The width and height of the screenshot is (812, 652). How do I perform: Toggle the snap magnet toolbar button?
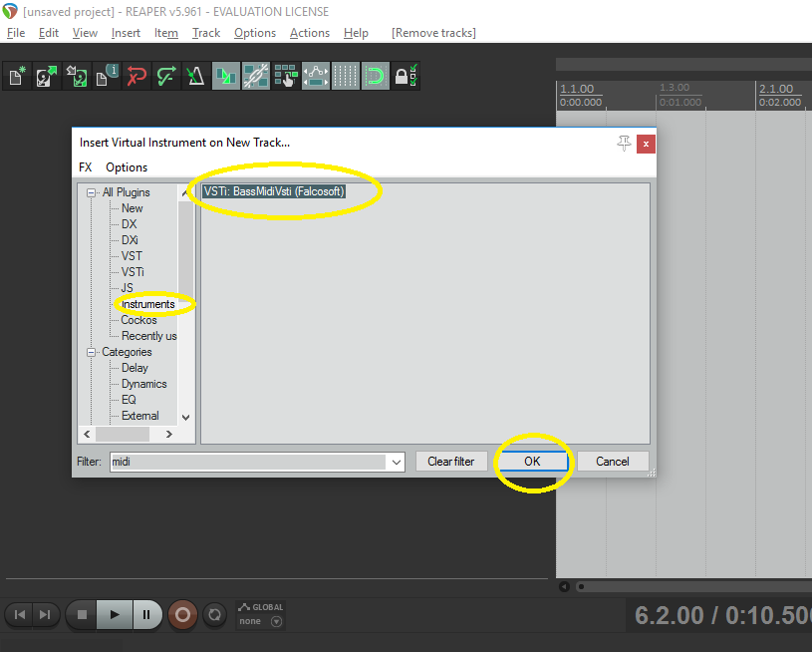(375, 76)
